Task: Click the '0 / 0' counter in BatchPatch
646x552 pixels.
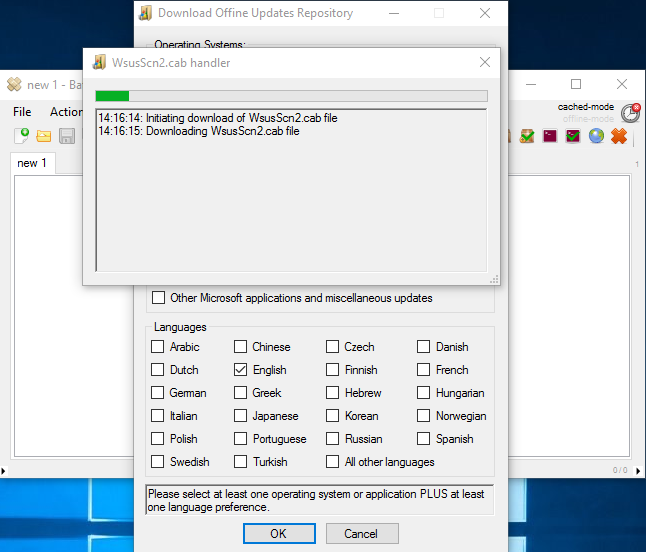Action: (620, 470)
